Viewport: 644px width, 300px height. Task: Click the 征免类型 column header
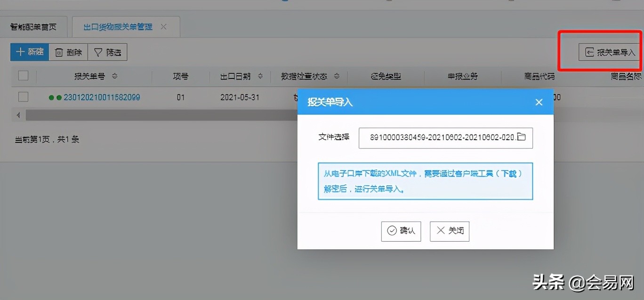[x=386, y=76]
